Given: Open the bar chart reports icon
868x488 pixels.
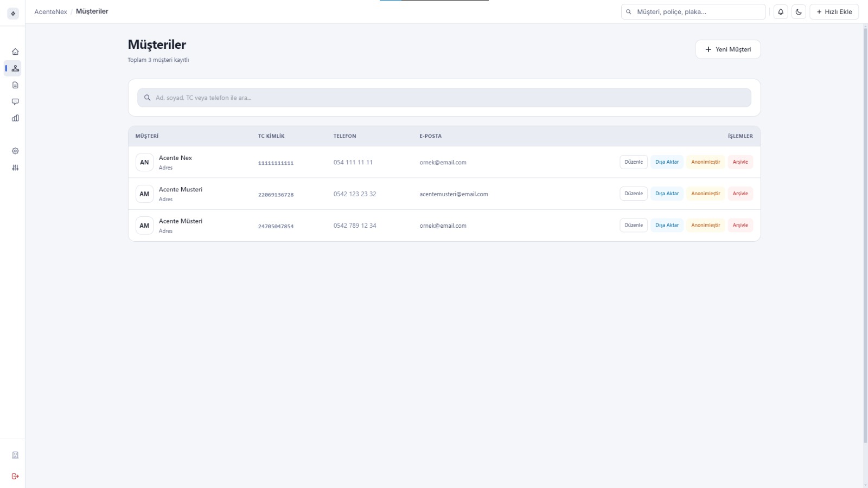Looking at the screenshot, I should (15, 118).
